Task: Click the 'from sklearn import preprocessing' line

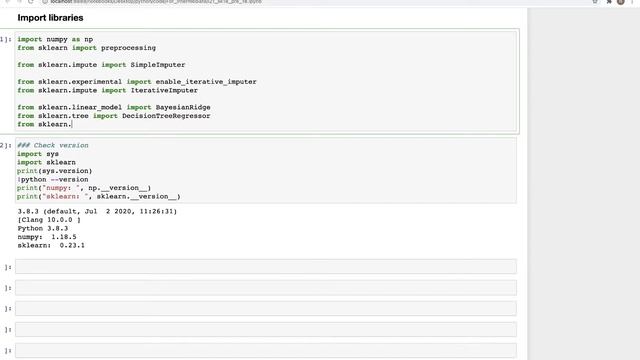Action: pyautogui.click(x=87, y=48)
